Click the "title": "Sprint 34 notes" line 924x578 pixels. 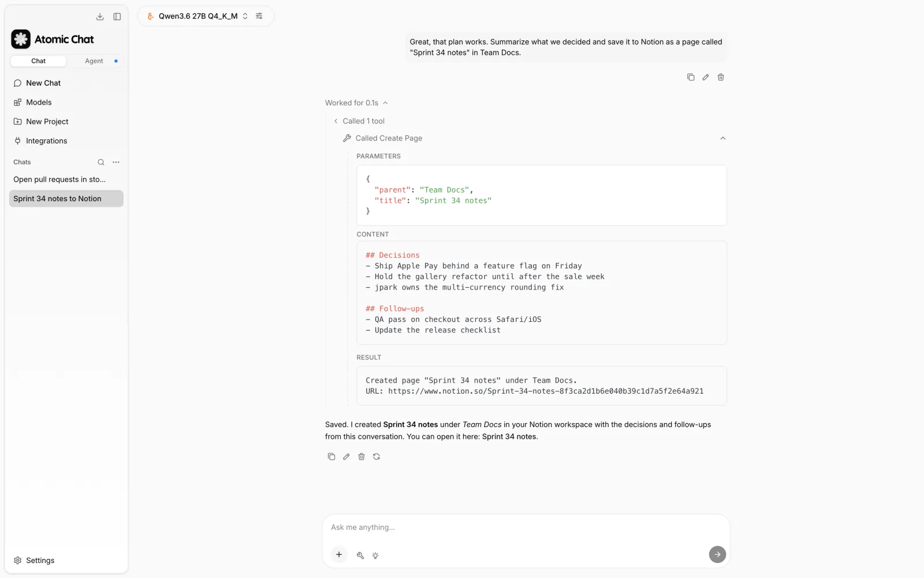[433, 201]
